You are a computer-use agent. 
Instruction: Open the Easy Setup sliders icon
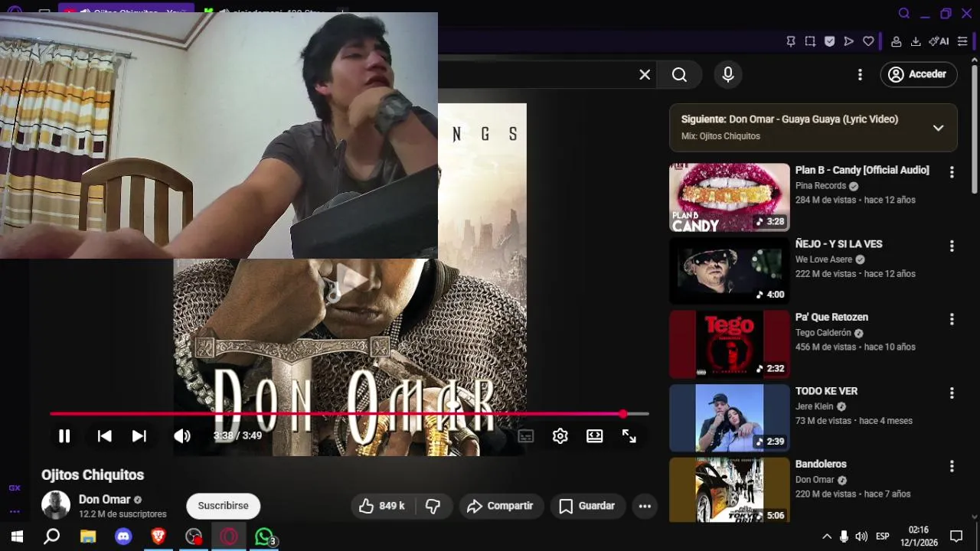[x=962, y=41]
